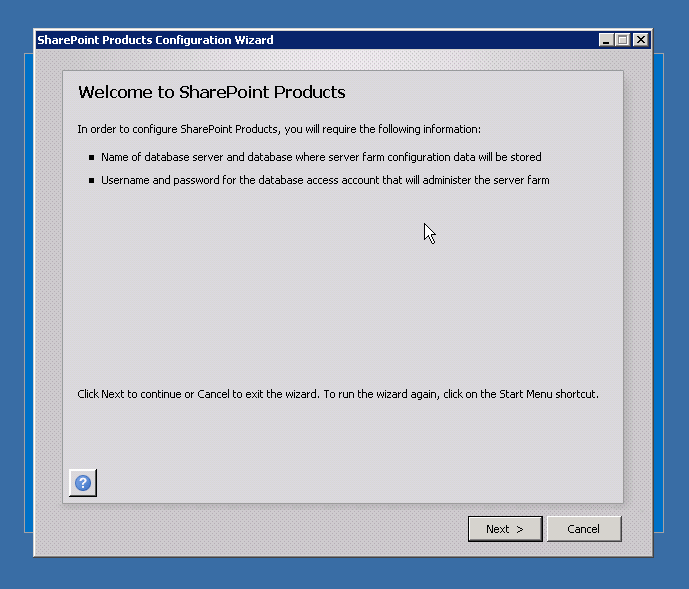Close the wizard using the title bar X
Screen dimensions: 689x589
(641, 40)
